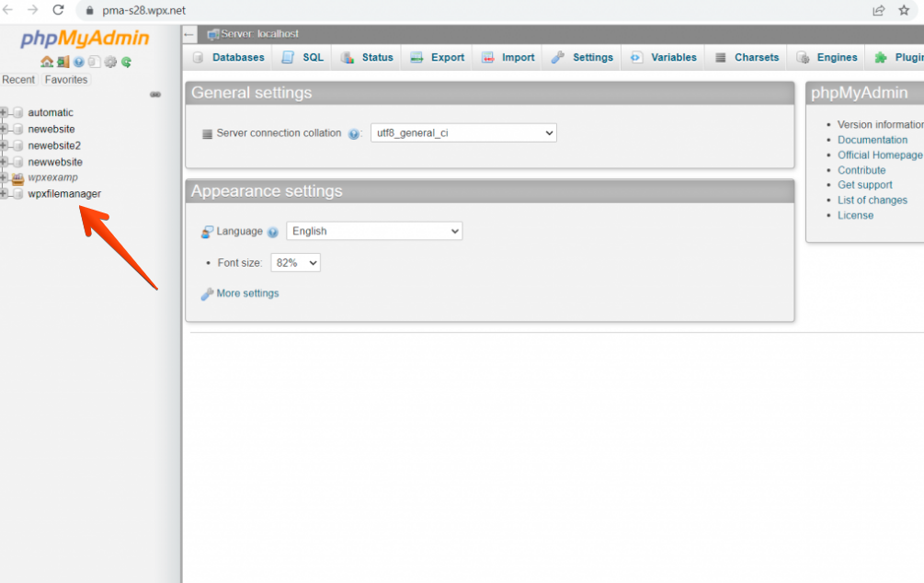Open the Font size dropdown
Screen dimensions: 924x583
295,263
